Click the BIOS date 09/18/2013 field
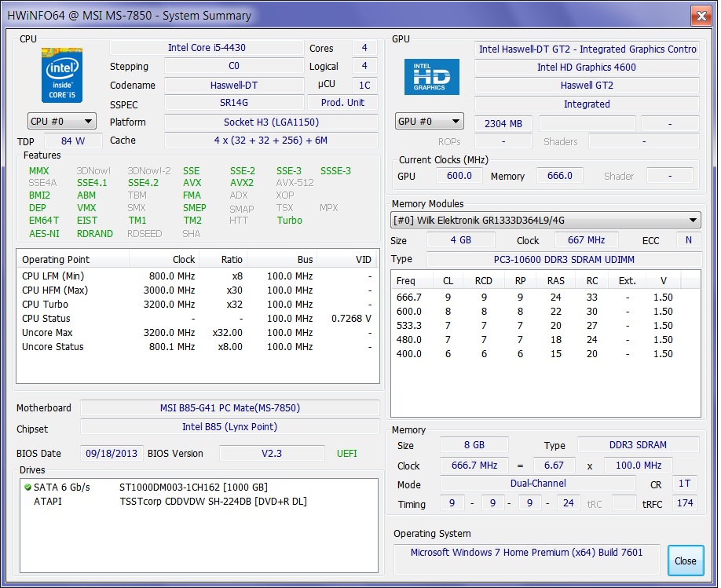721x588 pixels. tap(112, 453)
